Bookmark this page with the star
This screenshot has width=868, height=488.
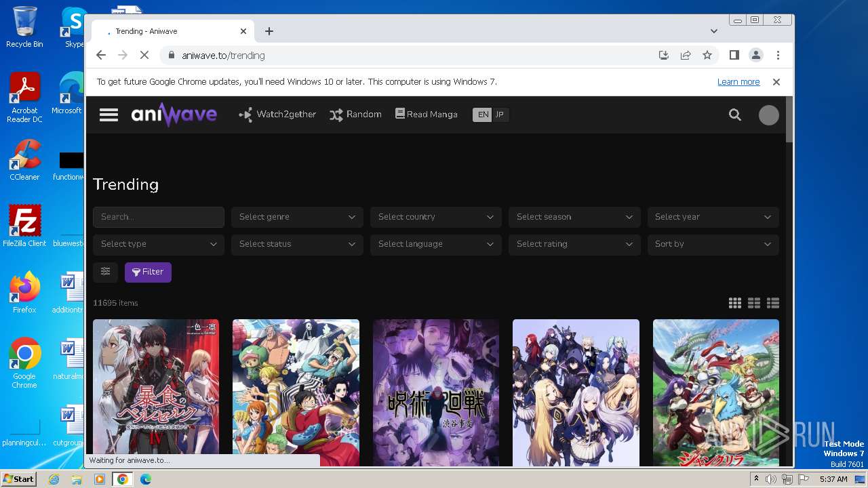click(x=707, y=56)
